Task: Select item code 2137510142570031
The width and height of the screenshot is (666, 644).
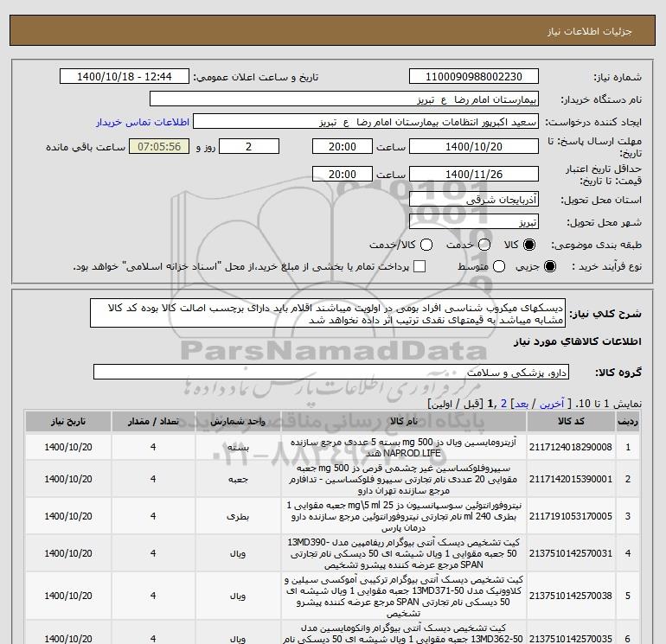Action: point(571,553)
